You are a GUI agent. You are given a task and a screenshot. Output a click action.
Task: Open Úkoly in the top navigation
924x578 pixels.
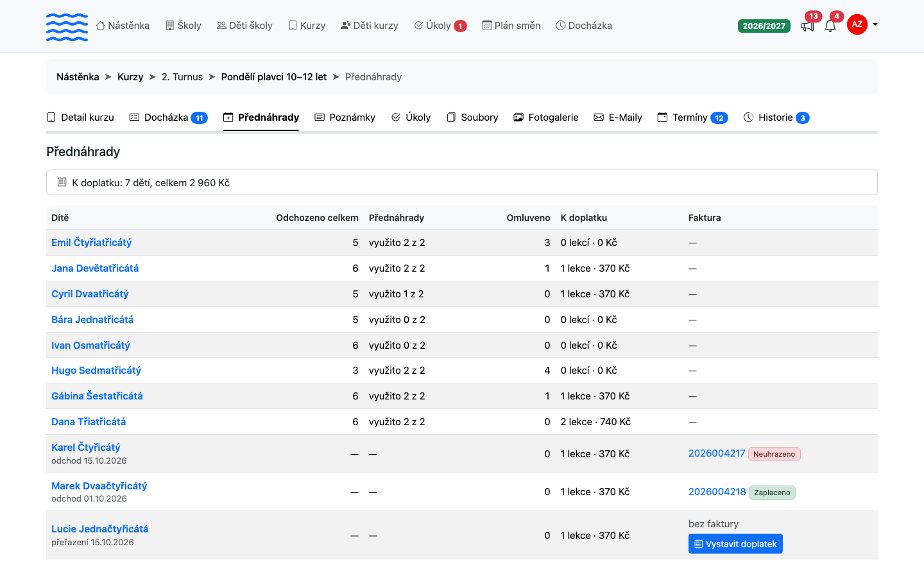(440, 26)
